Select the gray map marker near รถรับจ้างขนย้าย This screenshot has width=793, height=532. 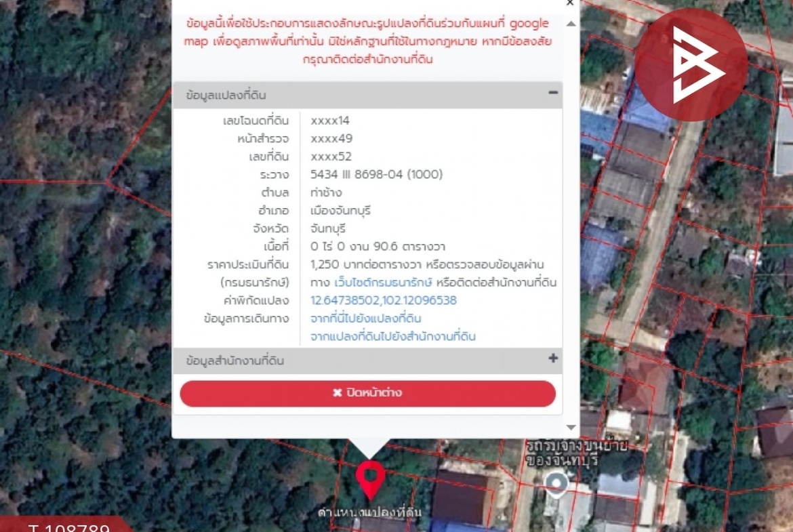click(x=556, y=485)
